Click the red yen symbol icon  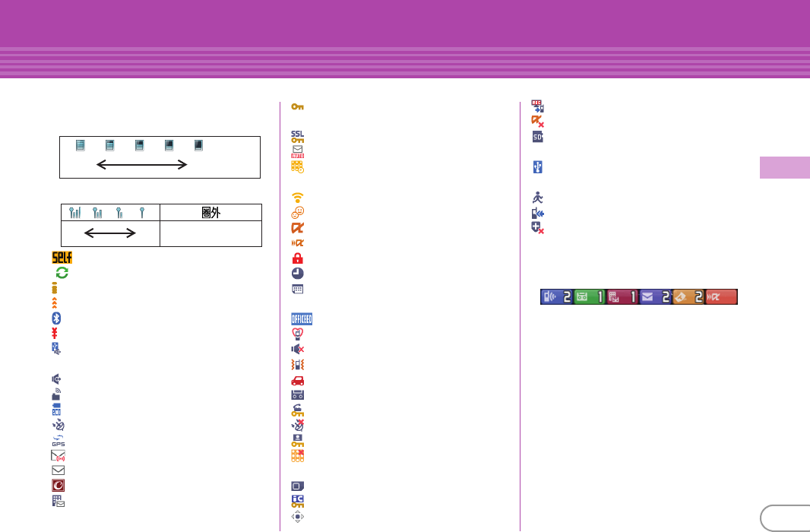point(54,333)
